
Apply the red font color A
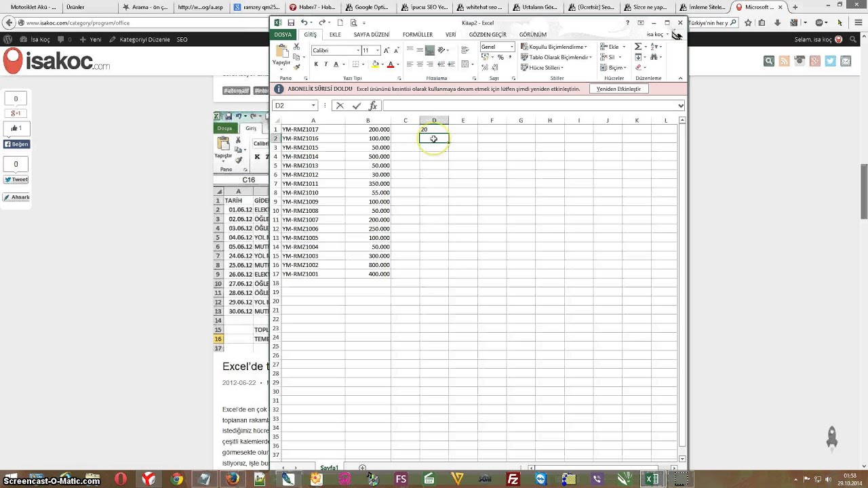390,64
